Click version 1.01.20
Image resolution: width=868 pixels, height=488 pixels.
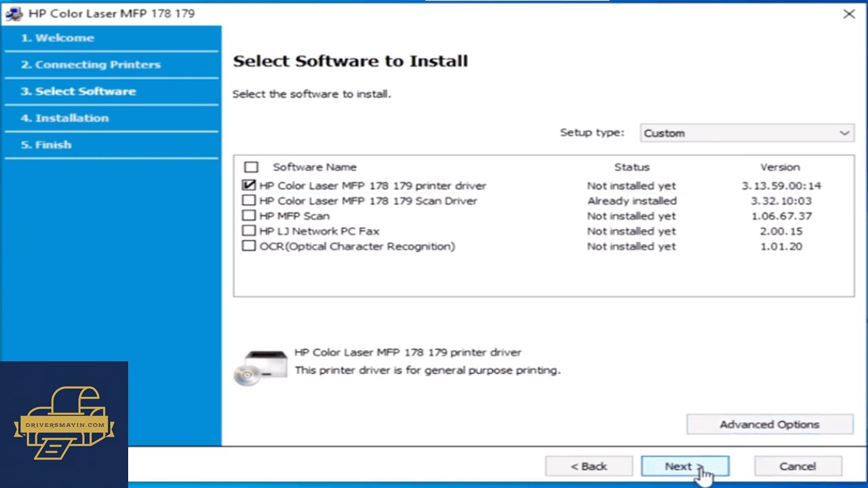click(x=781, y=247)
